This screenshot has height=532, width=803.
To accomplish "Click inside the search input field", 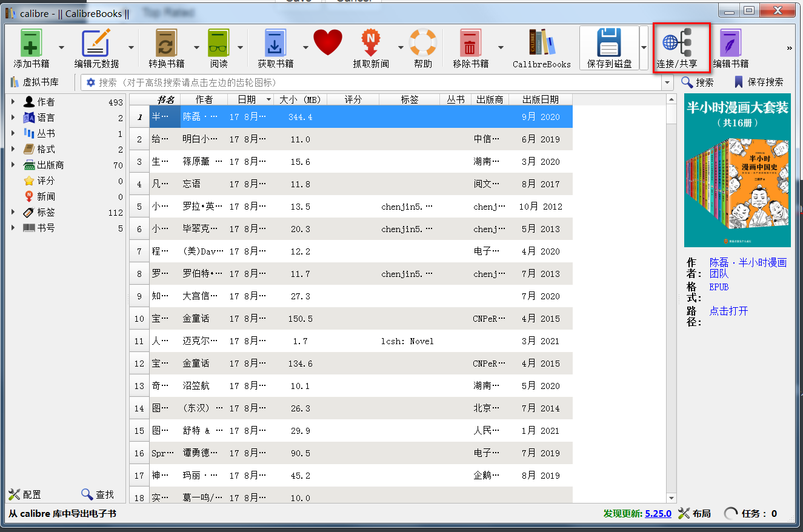I will click(x=364, y=82).
